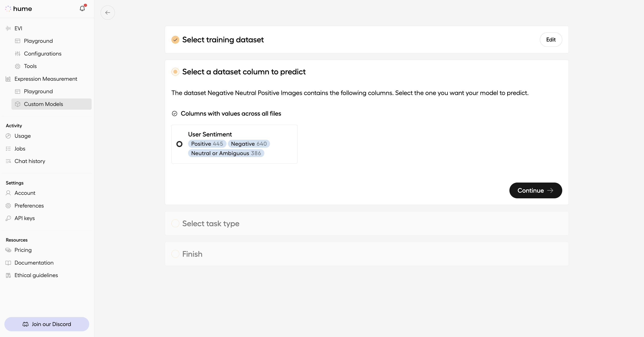Expand the Select task type section

coord(211,224)
